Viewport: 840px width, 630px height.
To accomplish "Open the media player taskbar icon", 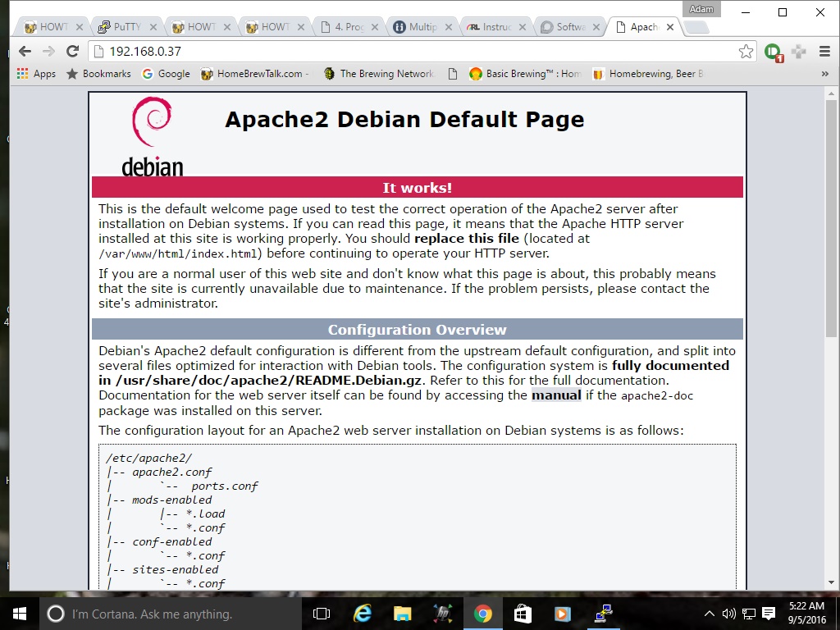I will (x=563, y=614).
